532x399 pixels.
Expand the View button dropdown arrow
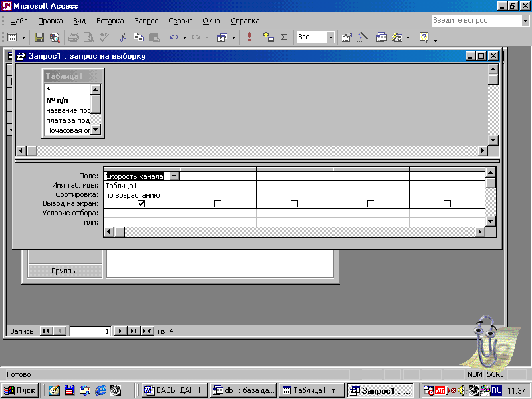(23, 37)
